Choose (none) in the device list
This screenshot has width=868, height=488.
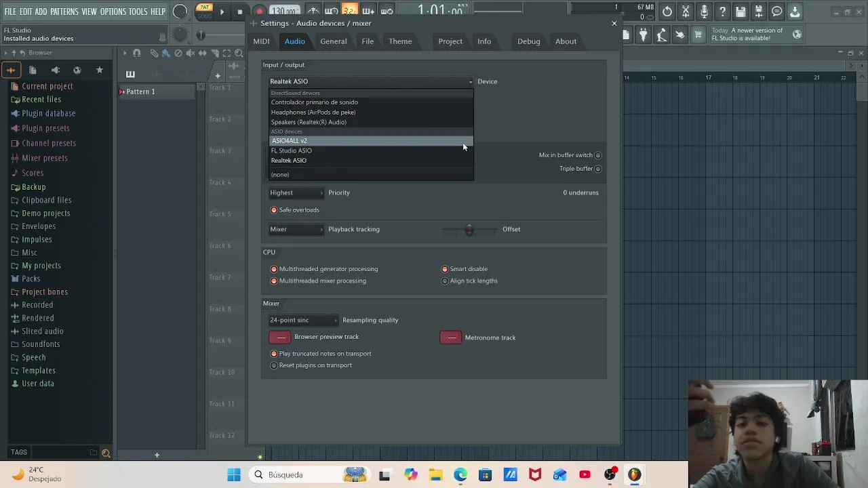(x=371, y=174)
